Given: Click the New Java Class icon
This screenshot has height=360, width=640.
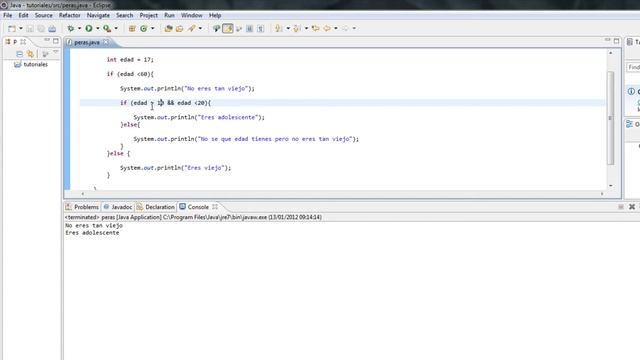Looking at the screenshot, I should (x=144, y=29).
